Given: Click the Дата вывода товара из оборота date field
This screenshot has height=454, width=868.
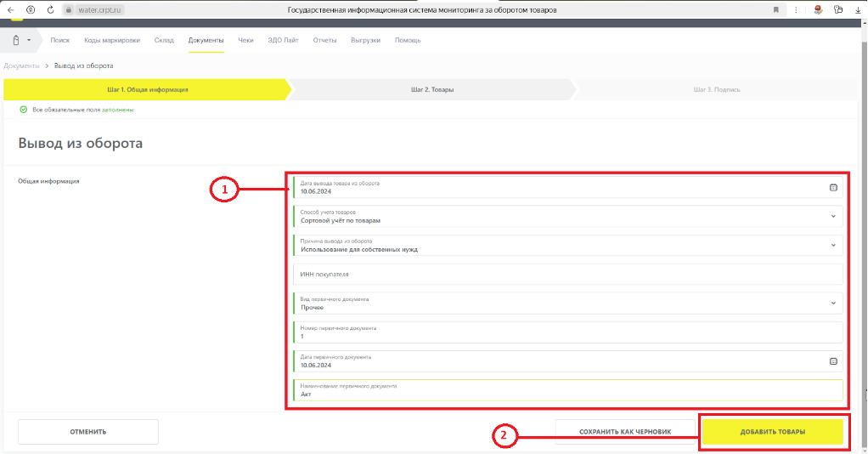Looking at the screenshot, I should point(568,187).
